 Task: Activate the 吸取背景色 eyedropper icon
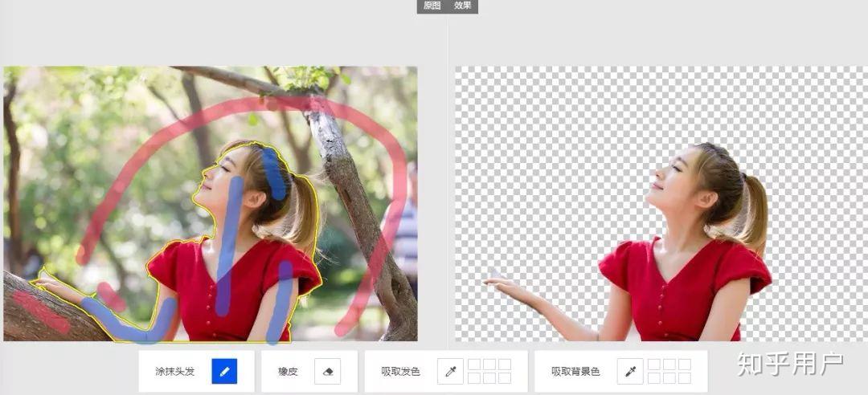630,371
